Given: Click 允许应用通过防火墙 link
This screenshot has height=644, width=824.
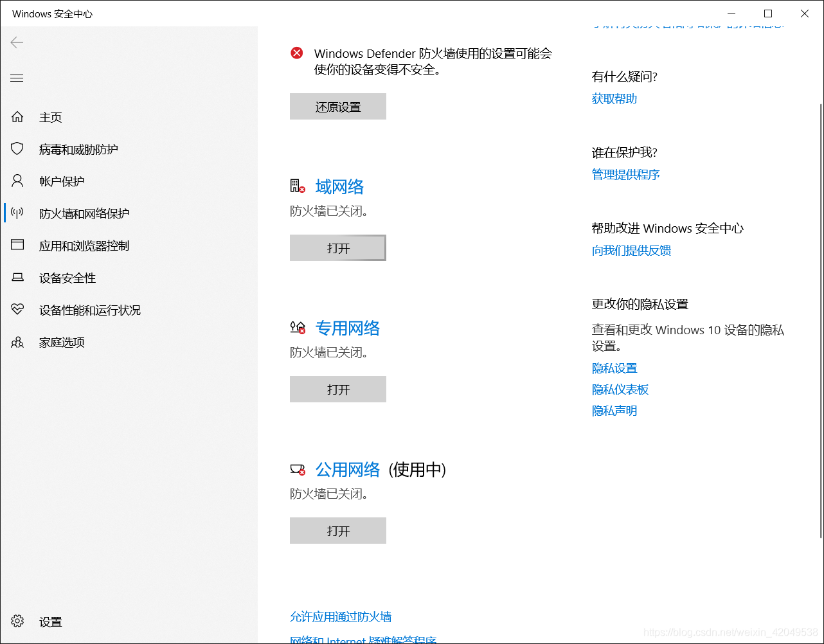Looking at the screenshot, I should pyautogui.click(x=341, y=617).
